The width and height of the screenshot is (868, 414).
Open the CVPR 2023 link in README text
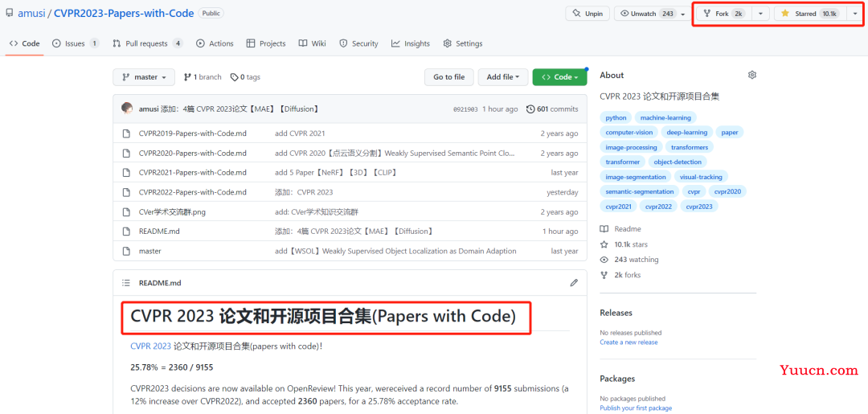click(150, 346)
